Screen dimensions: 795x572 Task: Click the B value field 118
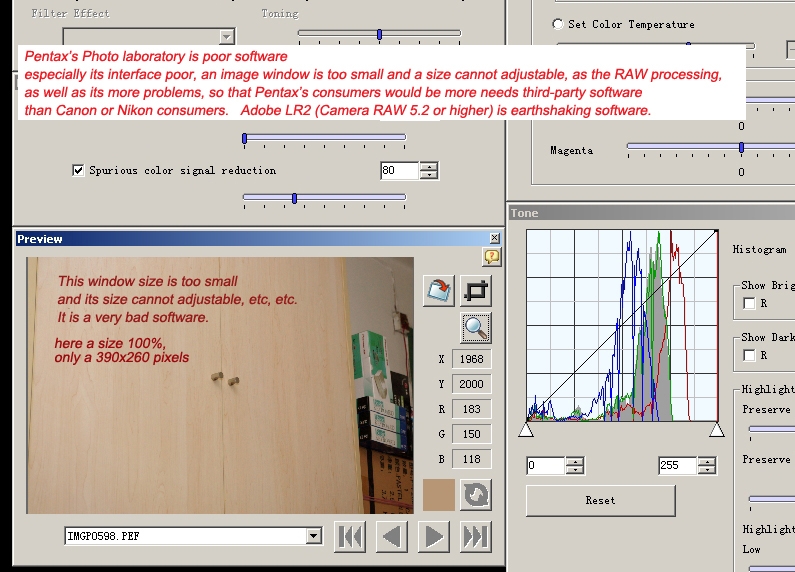point(471,459)
